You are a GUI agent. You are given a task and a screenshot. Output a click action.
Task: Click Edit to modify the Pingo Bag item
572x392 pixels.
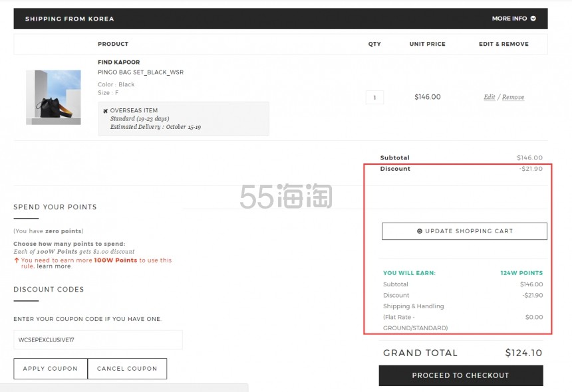point(490,97)
